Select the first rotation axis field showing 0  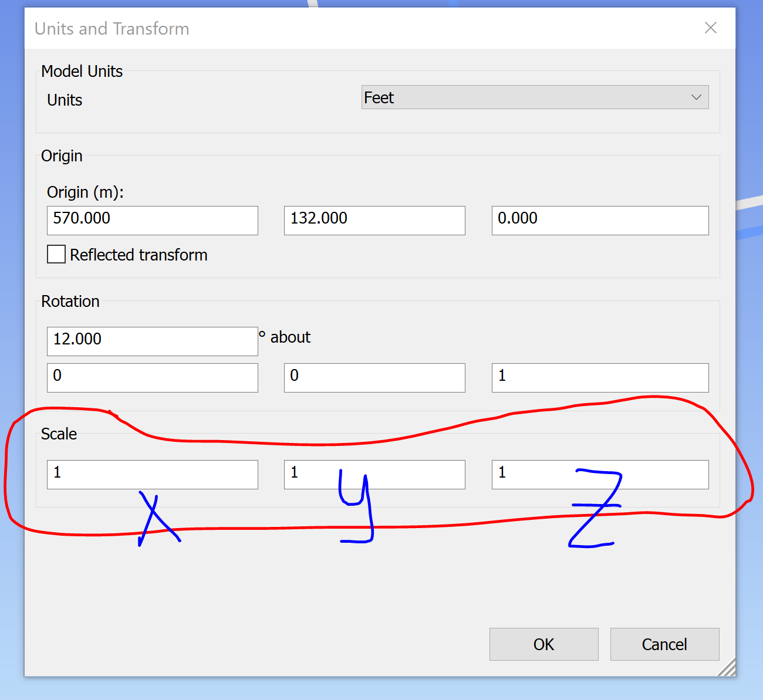pos(152,377)
